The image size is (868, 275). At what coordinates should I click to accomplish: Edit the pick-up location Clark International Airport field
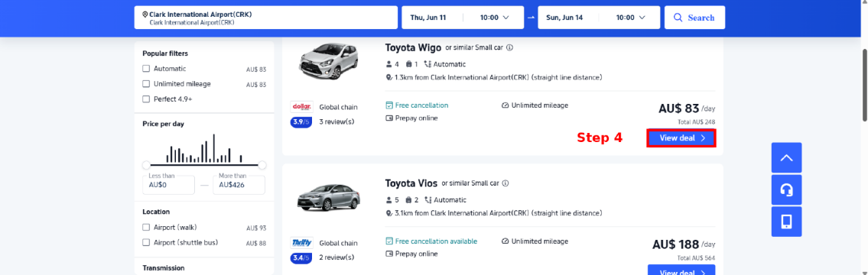265,18
